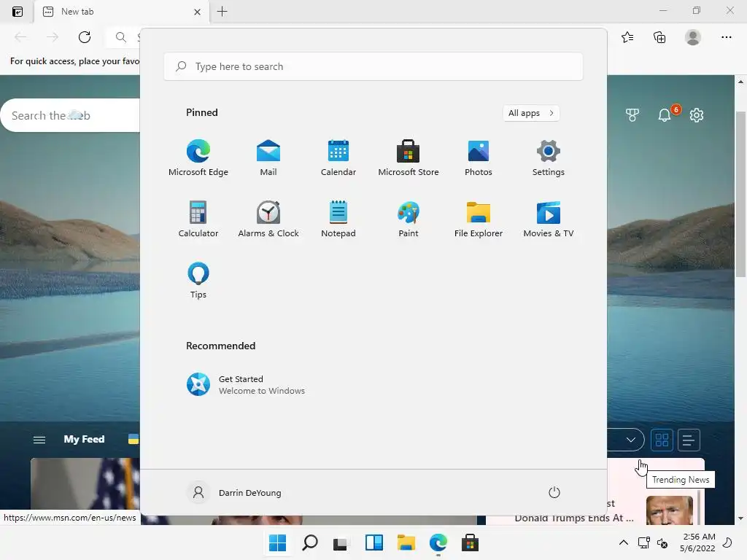Open network status tray icon
This screenshot has width=747, height=560.
[644, 542]
